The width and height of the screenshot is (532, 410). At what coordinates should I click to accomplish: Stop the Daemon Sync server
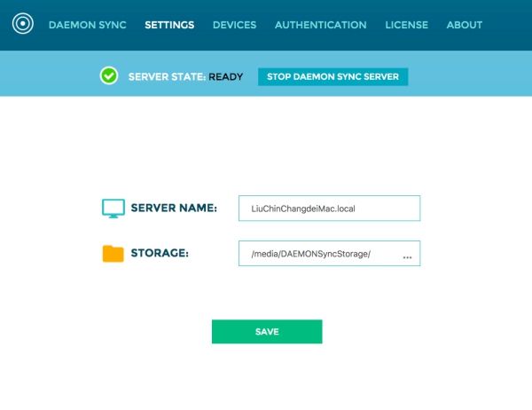click(332, 77)
